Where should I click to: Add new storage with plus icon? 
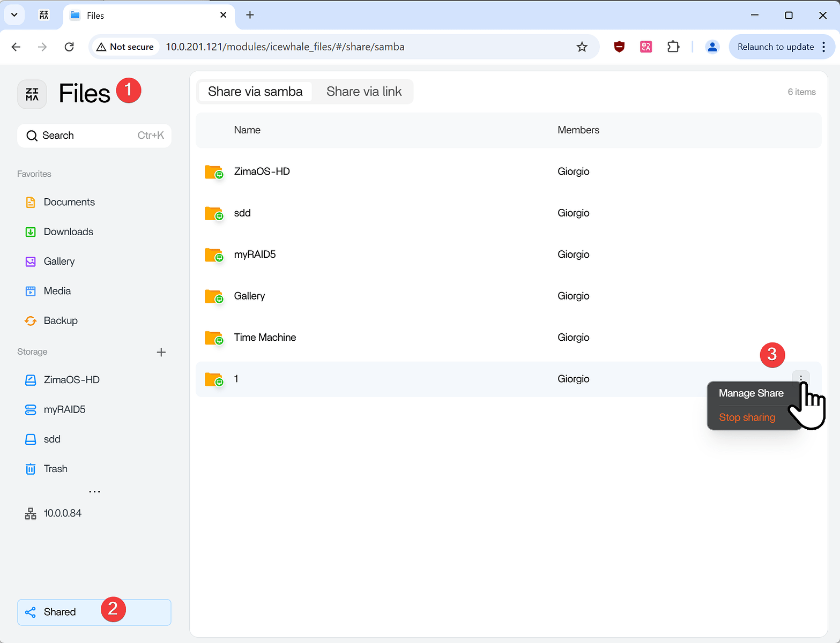pyautogui.click(x=161, y=352)
